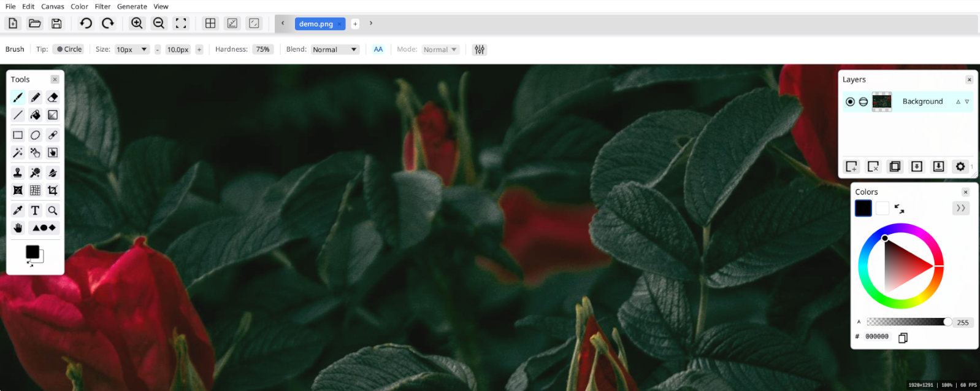980x391 pixels.
Task: Zoom out using toolbar magnifier minus
Action: (x=159, y=23)
